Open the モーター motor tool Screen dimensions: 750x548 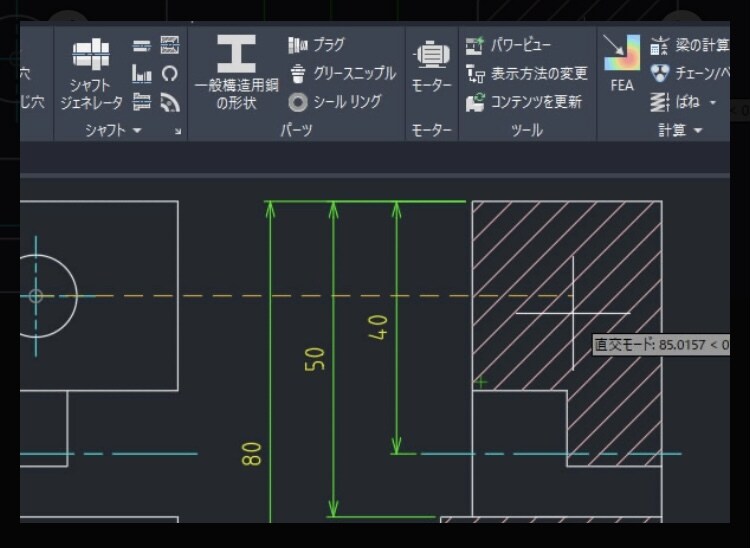tap(432, 67)
